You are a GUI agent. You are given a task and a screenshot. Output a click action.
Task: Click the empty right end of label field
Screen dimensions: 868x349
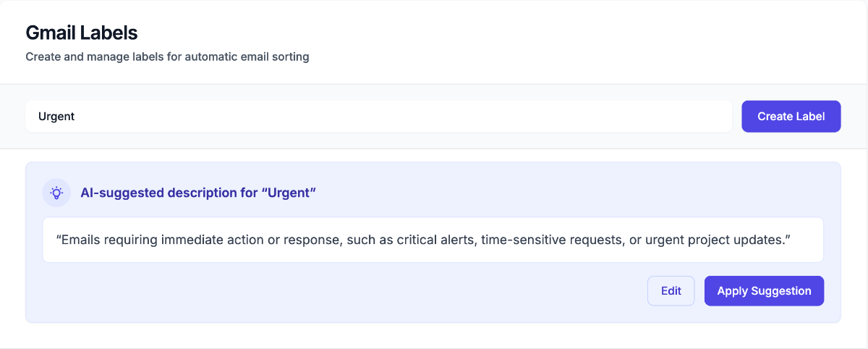[651, 117]
